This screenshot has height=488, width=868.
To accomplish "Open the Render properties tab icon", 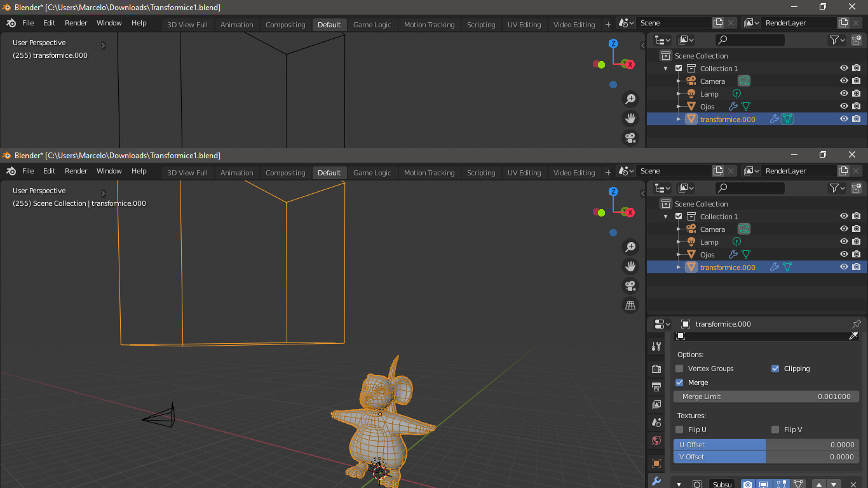I will pos(656,369).
